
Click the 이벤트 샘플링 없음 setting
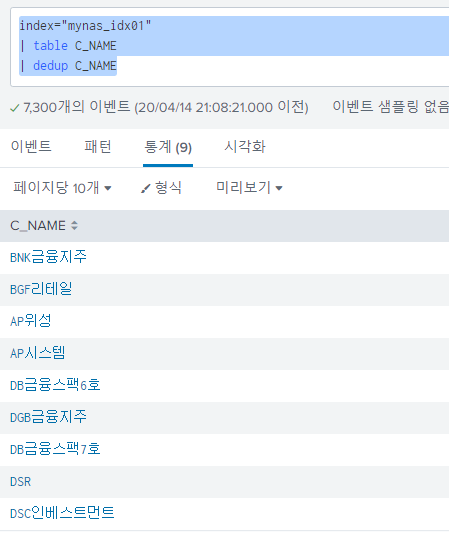coord(391,107)
